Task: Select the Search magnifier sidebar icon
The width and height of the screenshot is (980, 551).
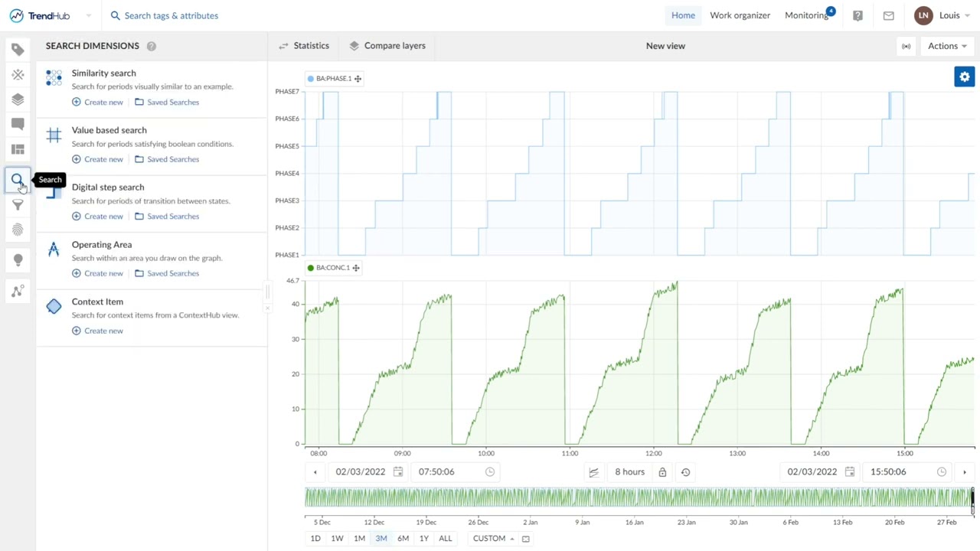Action: point(17,180)
